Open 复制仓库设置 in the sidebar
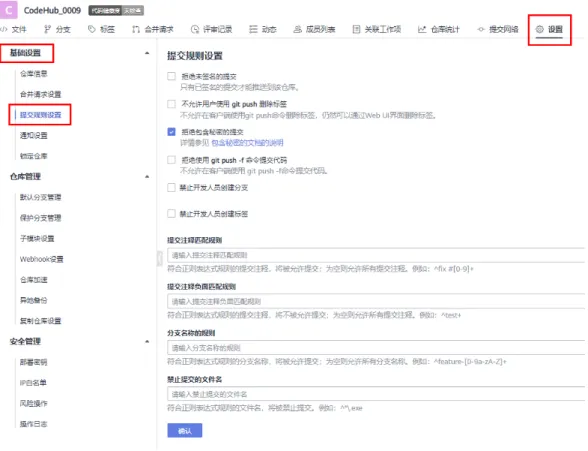 (x=40, y=321)
